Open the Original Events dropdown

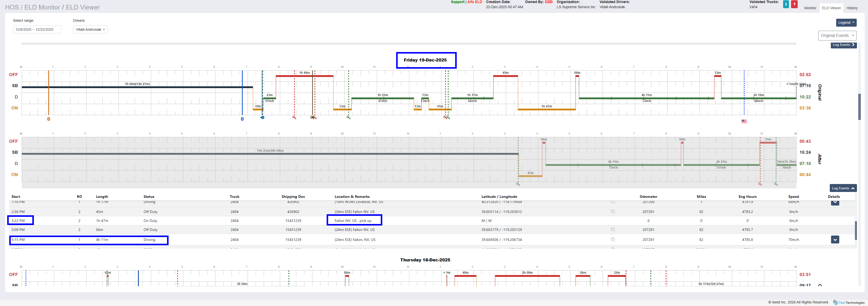pyautogui.click(x=837, y=35)
